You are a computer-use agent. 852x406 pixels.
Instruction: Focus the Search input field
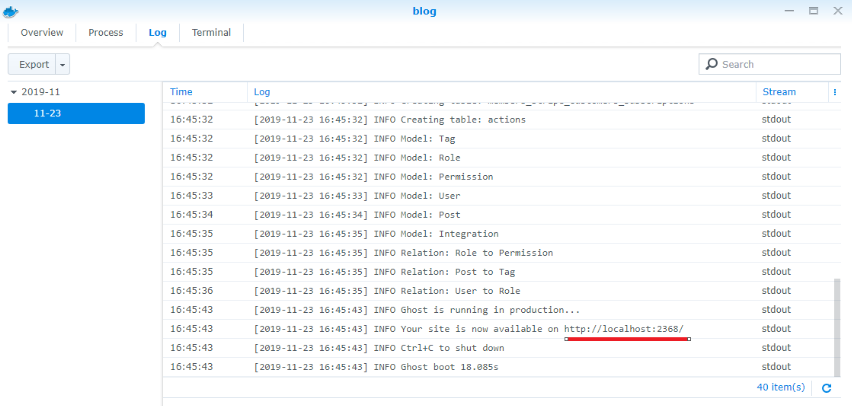point(769,64)
